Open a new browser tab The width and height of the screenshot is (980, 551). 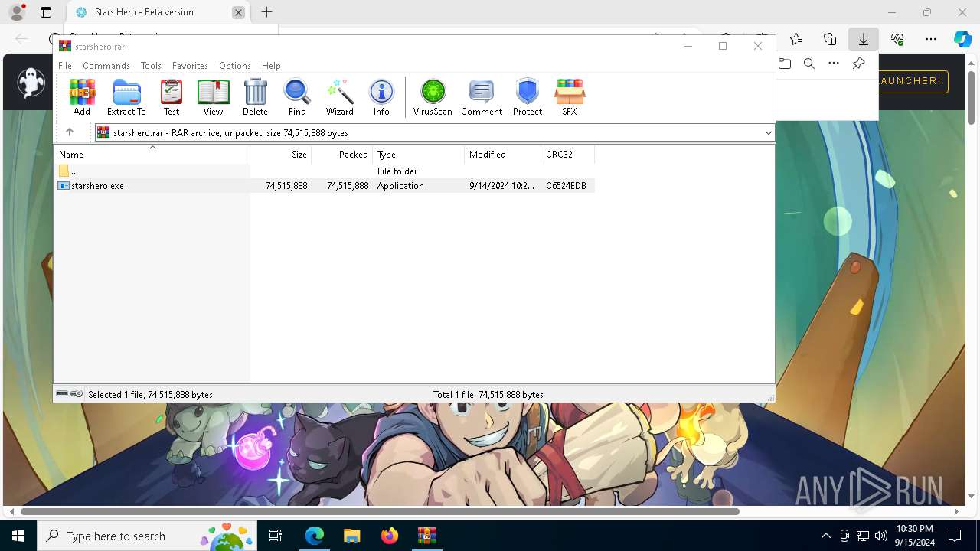coord(266,12)
